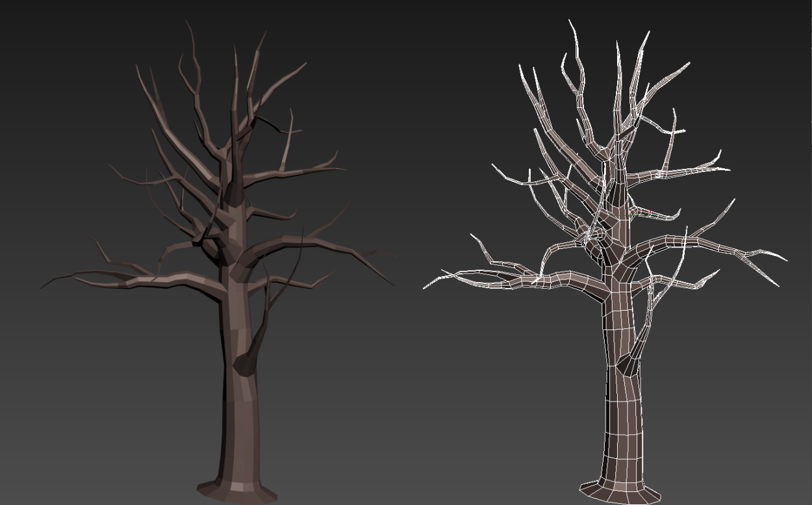Click the shaded tree's leftmost branch tip
Screen dimensions: 812x505
tap(43, 287)
